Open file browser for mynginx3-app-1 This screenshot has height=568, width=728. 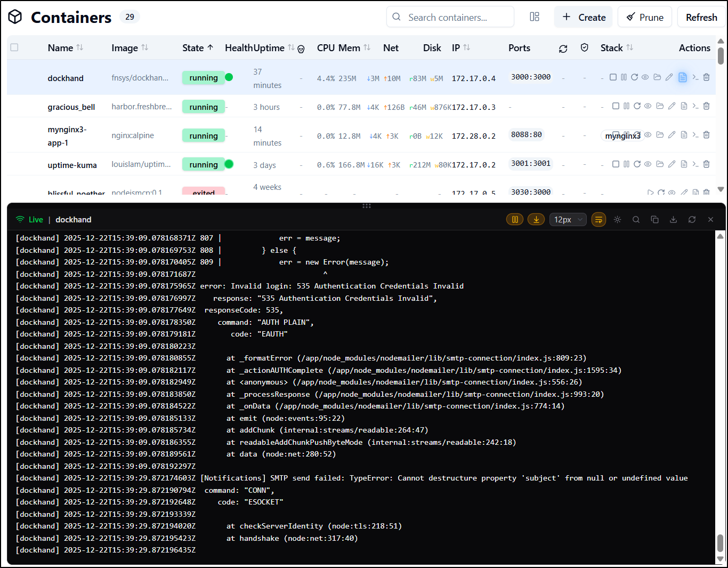pyautogui.click(x=660, y=135)
